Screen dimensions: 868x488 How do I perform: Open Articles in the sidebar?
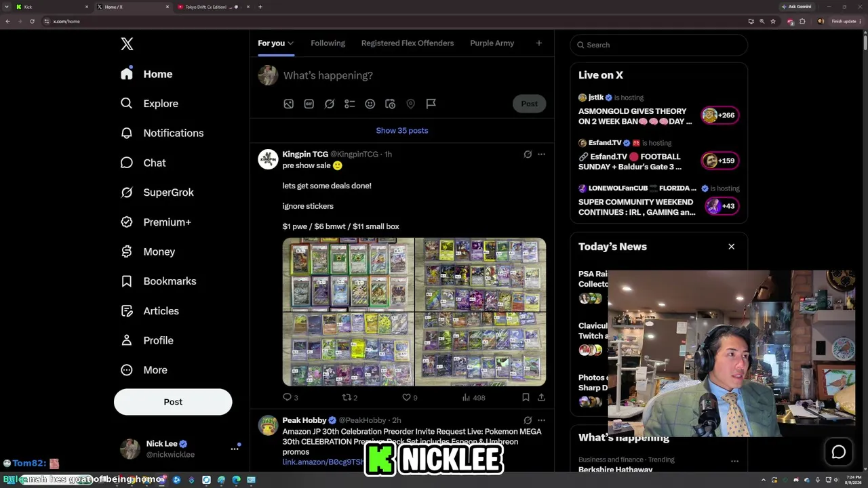pos(150,311)
